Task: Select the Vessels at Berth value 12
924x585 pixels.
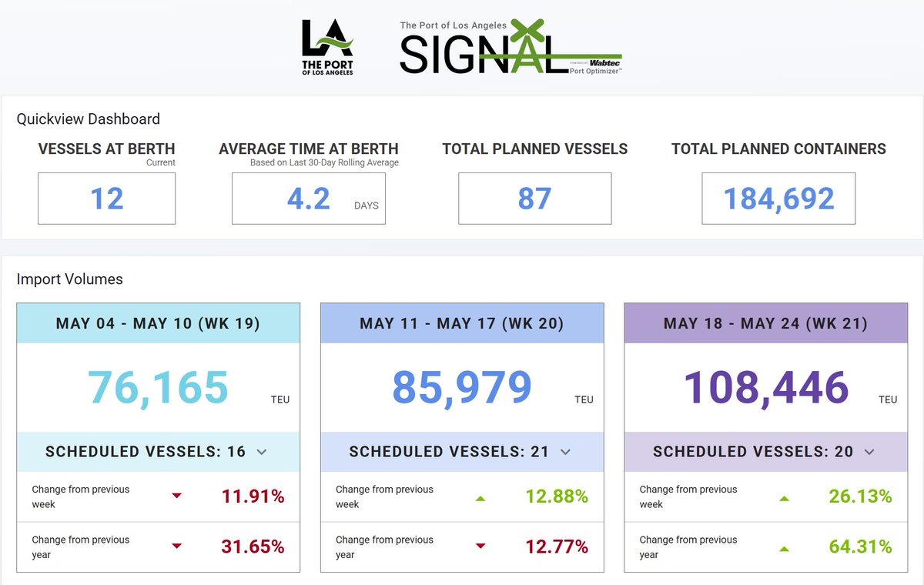Action: pos(107,199)
